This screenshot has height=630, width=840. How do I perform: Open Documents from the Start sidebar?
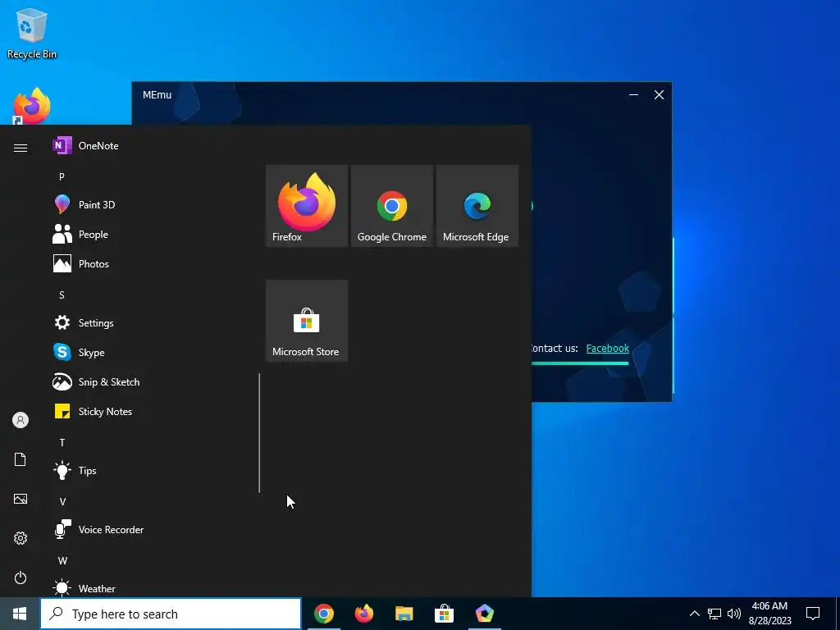click(x=21, y=459)
